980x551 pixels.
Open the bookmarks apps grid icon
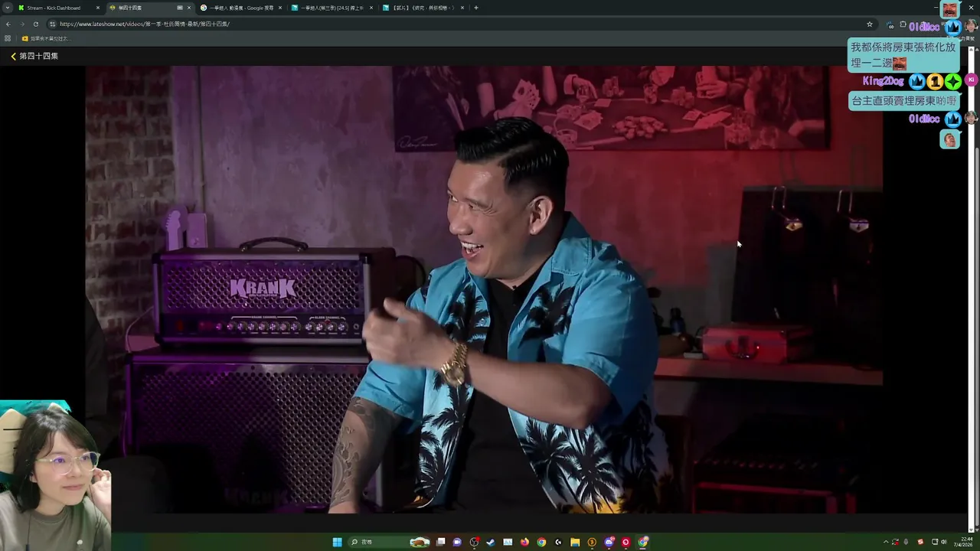8,38
